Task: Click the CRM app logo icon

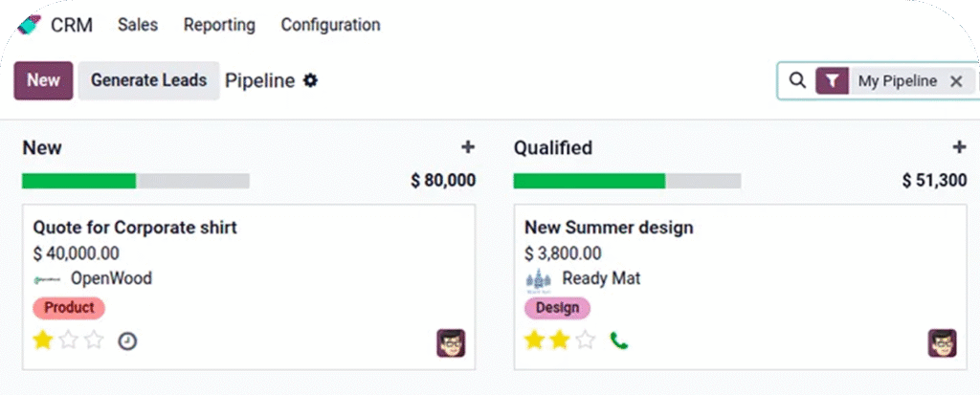Action: pos(29,24)
